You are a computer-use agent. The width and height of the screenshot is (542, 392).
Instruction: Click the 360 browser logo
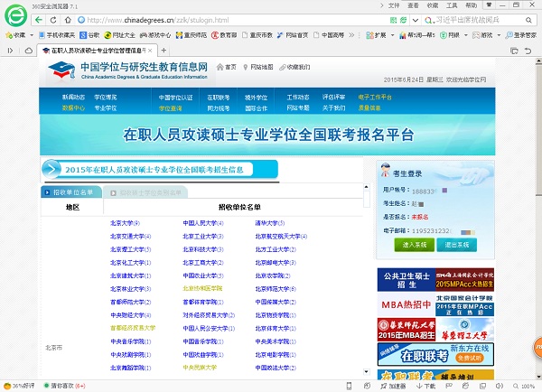(x=15, y=15)
